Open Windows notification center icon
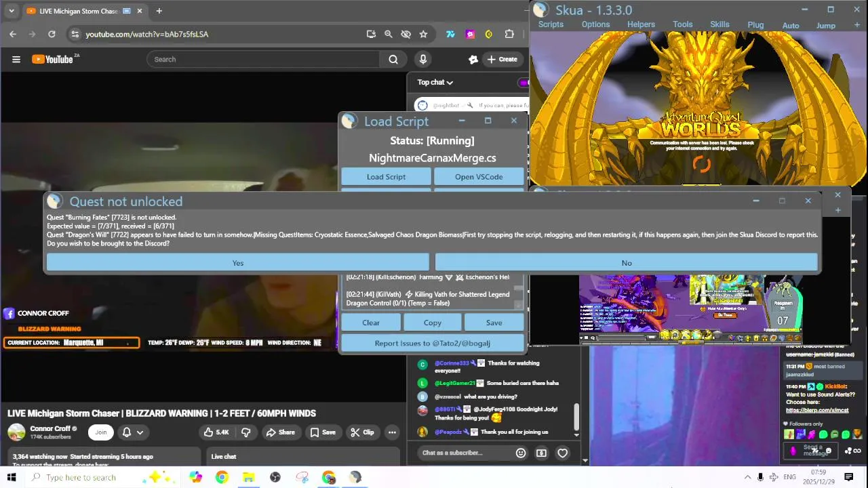868x488 pixels. click(x=848, y=477)
